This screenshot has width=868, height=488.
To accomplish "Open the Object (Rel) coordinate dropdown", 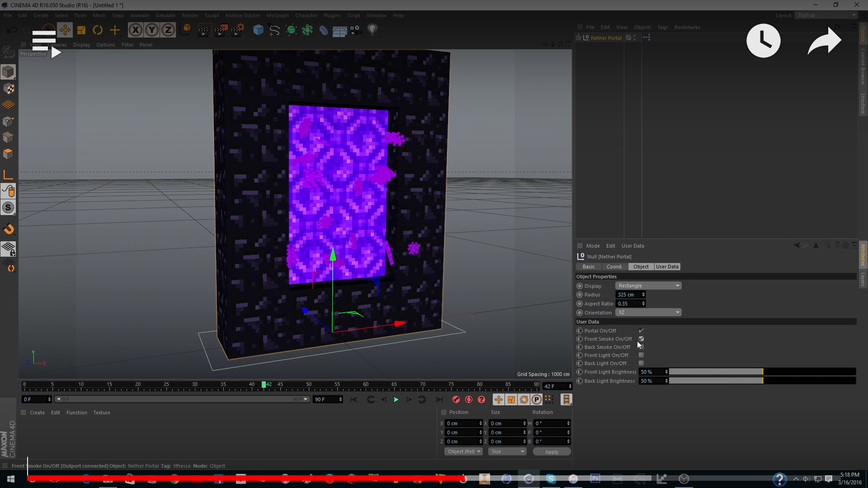I will 464,451.
